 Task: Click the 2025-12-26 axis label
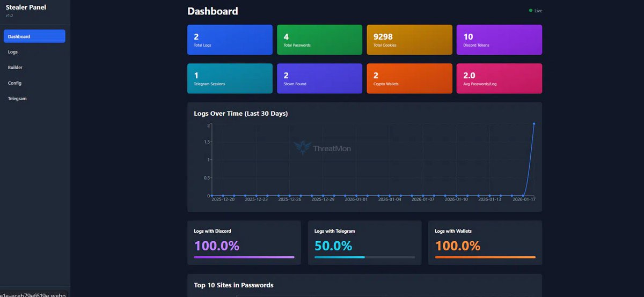pos(290,199)
